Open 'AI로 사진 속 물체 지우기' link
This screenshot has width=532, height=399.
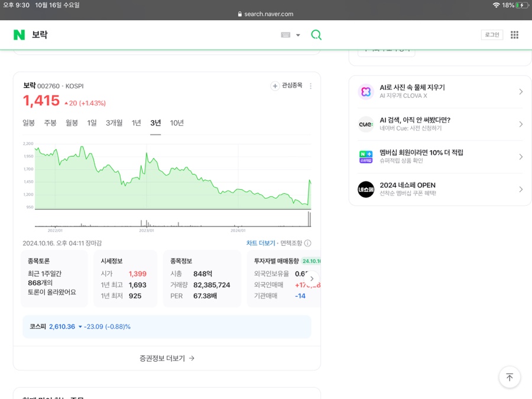pos(412,87)
